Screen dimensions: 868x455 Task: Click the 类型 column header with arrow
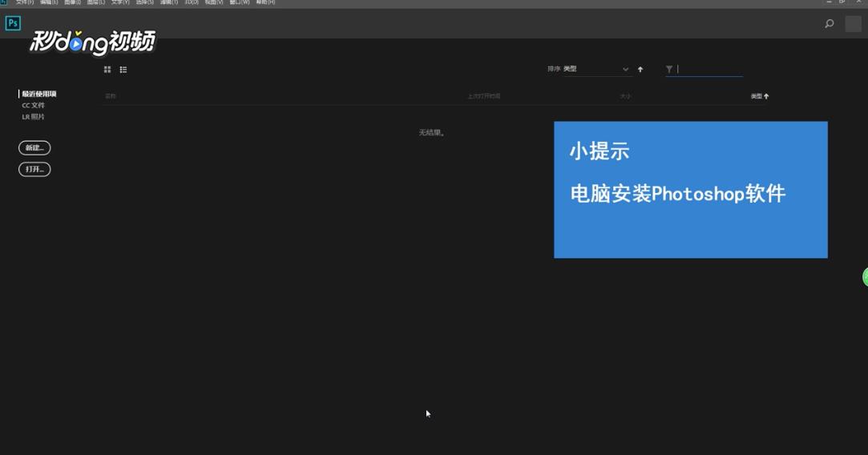point(760,96)
